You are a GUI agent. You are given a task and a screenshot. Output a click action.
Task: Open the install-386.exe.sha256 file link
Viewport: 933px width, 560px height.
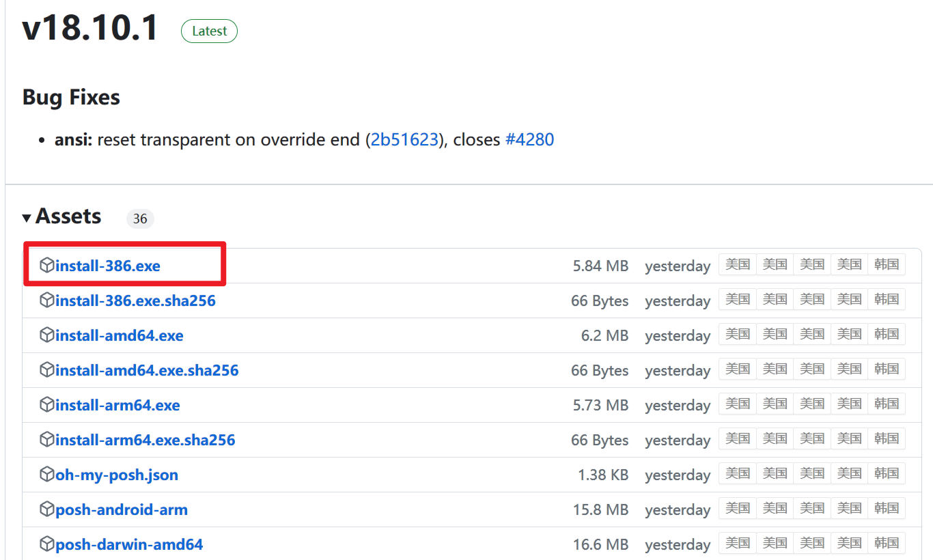click(135, 300)
